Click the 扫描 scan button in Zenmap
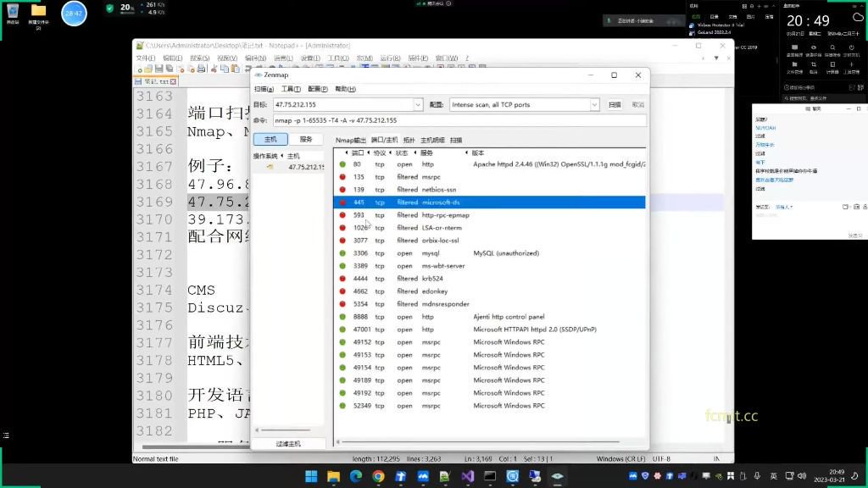Viewport: 868px width, 488px height. coord(615,104)
